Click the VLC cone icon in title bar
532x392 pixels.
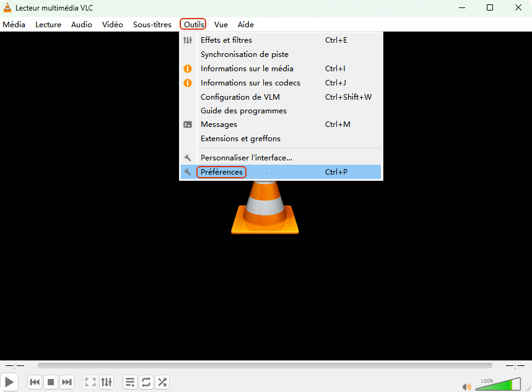[7, 7]
